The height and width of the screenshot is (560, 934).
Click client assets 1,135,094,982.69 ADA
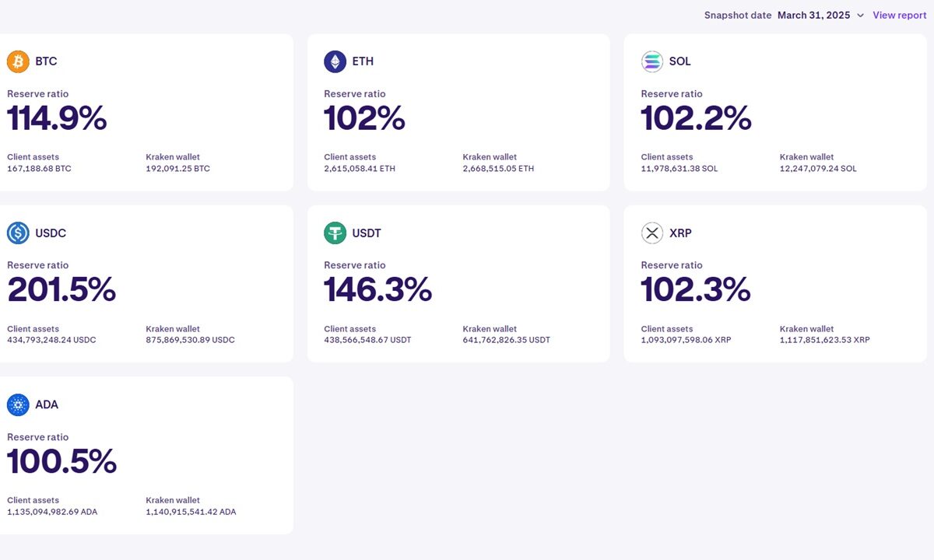pyautogui.click(x=52, y=512)
